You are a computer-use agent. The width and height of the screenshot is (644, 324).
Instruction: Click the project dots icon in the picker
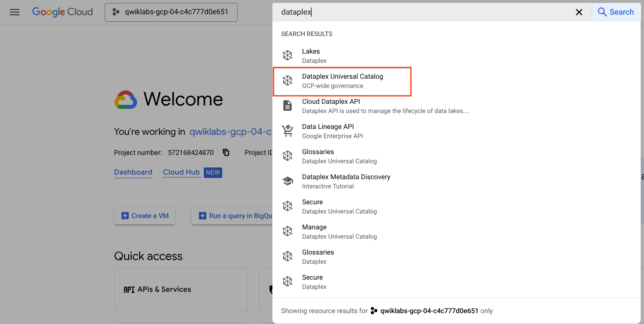pos(116,12)
